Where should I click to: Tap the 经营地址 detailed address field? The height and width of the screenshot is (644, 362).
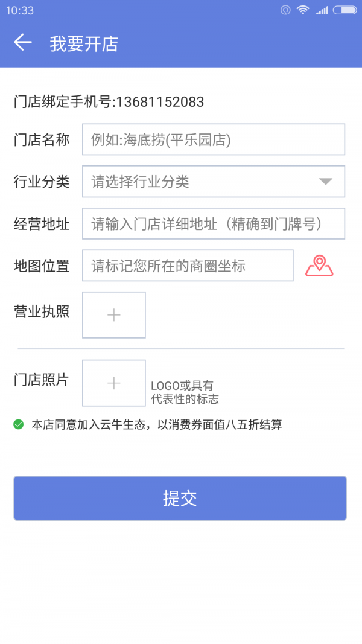point(214,223)
